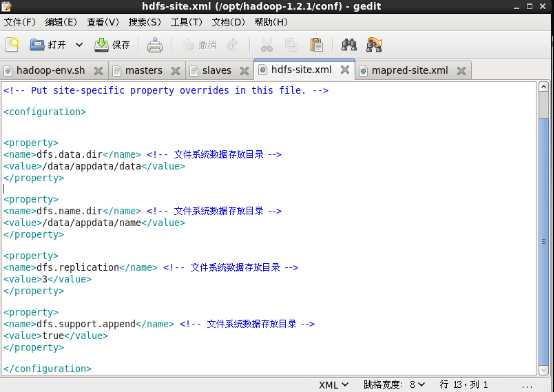554x392 pixels.
Task: Click the vertical scrollbar thumb
Action: click(543, 241)
